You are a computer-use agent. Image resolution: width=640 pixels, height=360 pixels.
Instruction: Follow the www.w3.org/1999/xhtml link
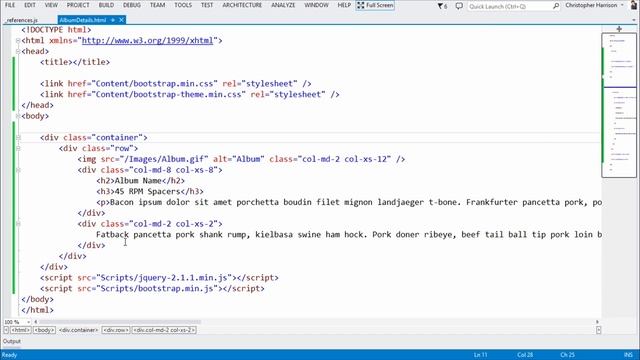tap(147, 40)
